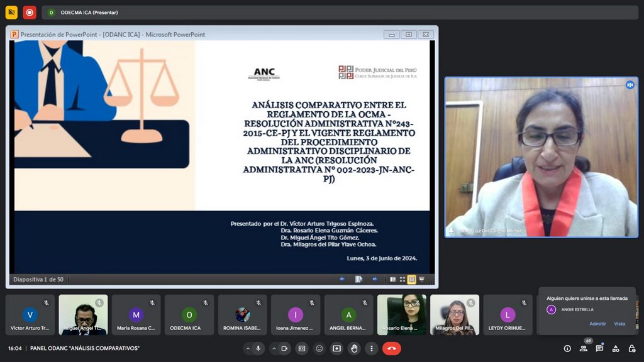Switch to Slide Sorter view in PowerPoint
Image resolution: width=644 pixels, height=362 pixels.
click(x=402, y=279)
